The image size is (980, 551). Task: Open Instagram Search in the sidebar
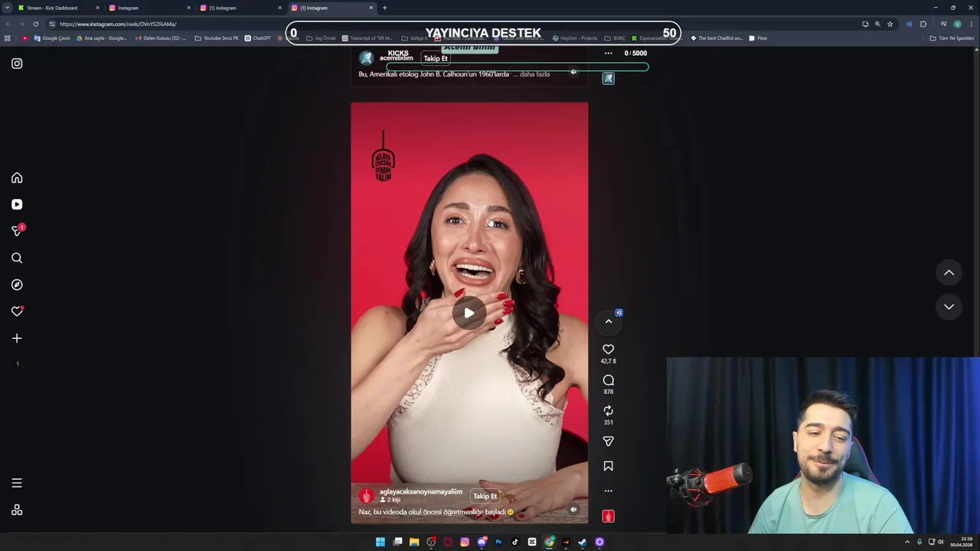pyautogui.click(x=17, y=258)
